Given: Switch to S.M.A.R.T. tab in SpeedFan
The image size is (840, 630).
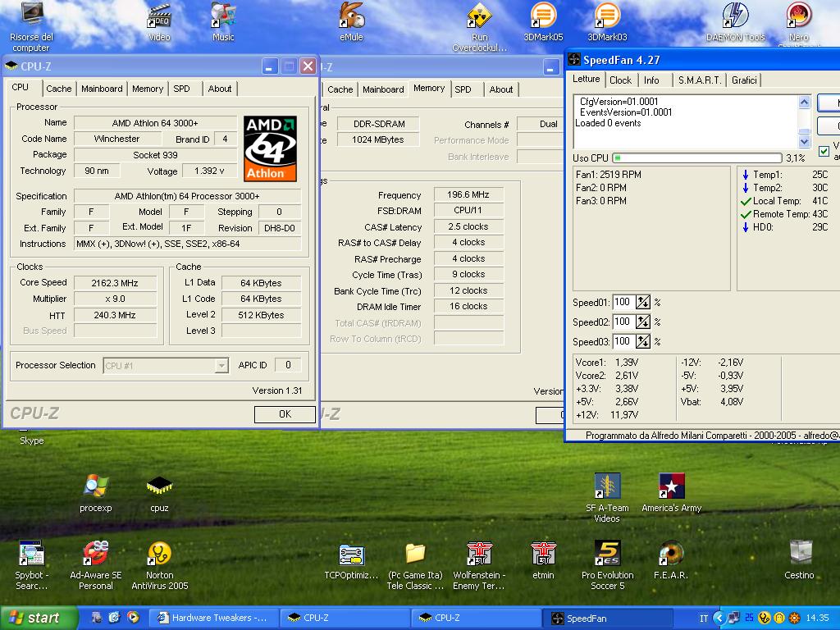Looking at the screenshot, I should 699,80.
